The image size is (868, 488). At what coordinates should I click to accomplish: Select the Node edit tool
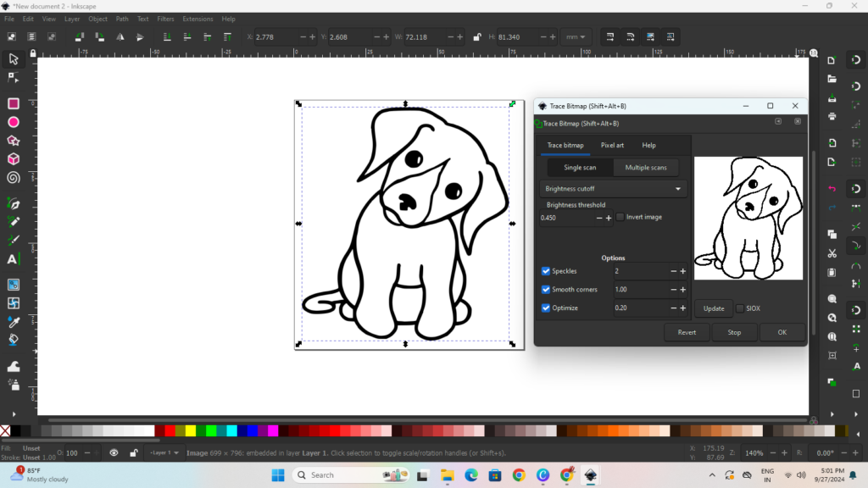point(14,77)
